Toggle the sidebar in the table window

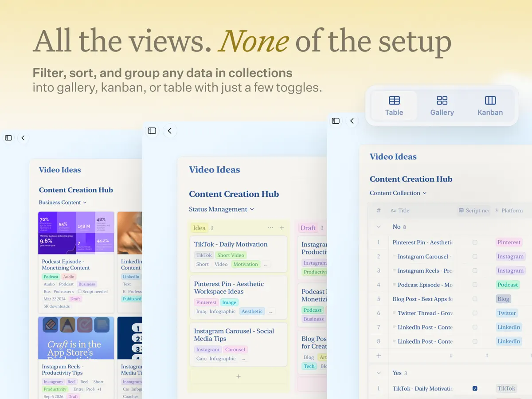(336, 121)
